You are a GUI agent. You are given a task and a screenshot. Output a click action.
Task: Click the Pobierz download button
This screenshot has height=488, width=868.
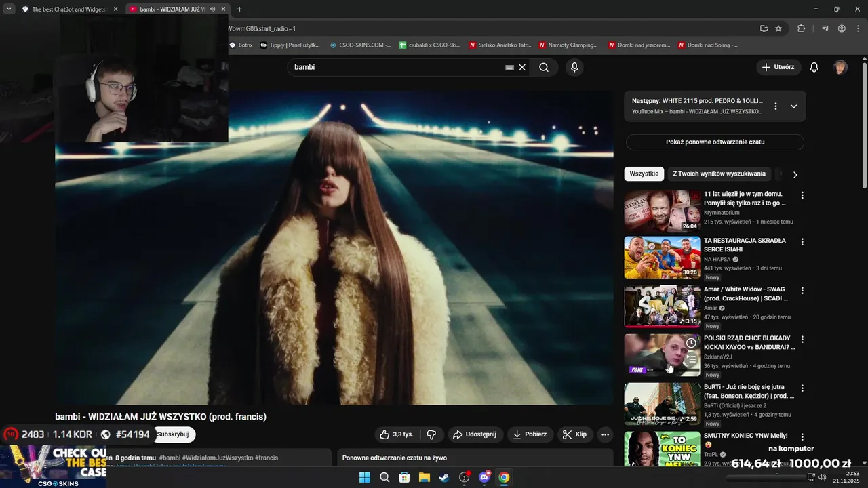click(x=530, y=434)
